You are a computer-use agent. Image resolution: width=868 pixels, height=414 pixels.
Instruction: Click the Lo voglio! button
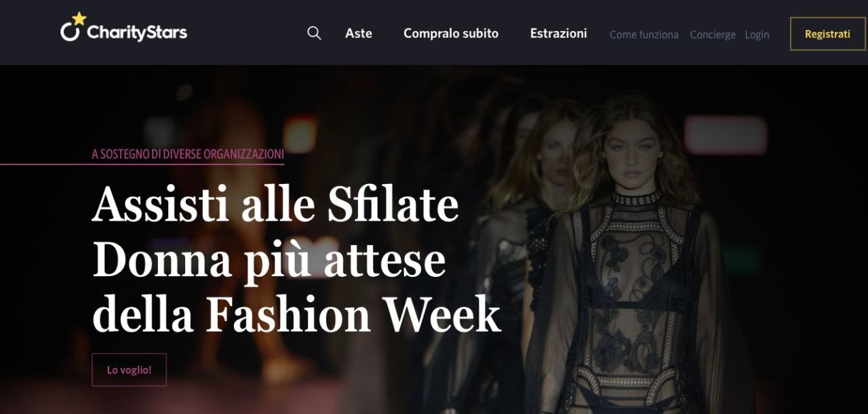[129, 370]
